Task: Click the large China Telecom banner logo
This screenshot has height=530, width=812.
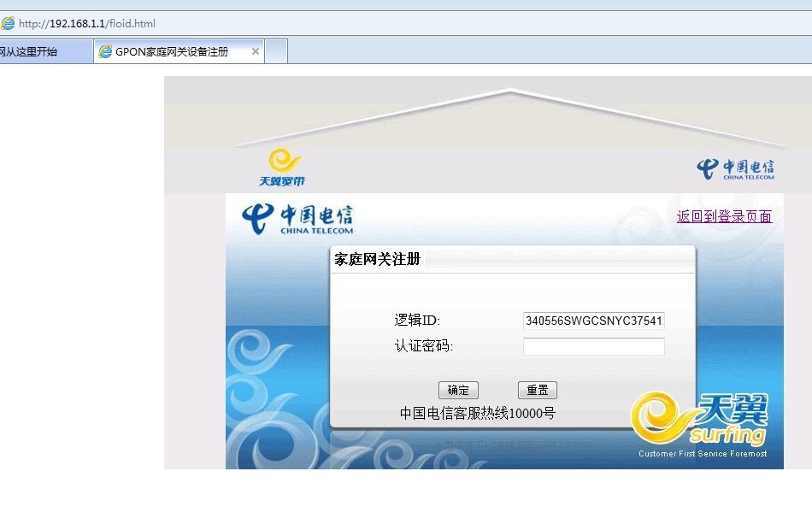Action: point(297,219)
